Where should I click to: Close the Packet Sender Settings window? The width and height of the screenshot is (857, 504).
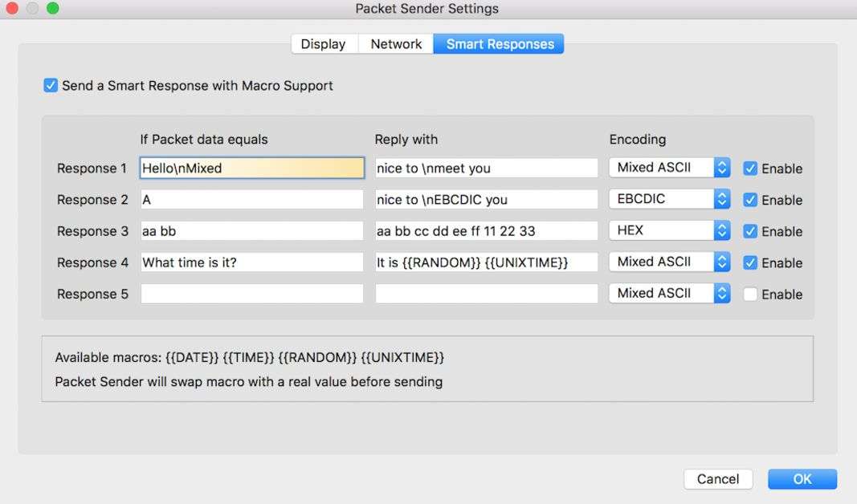point(12,8)
